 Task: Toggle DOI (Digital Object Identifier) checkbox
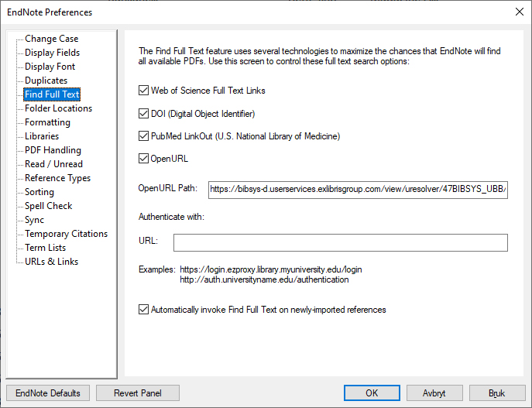[x=143, y=113]
